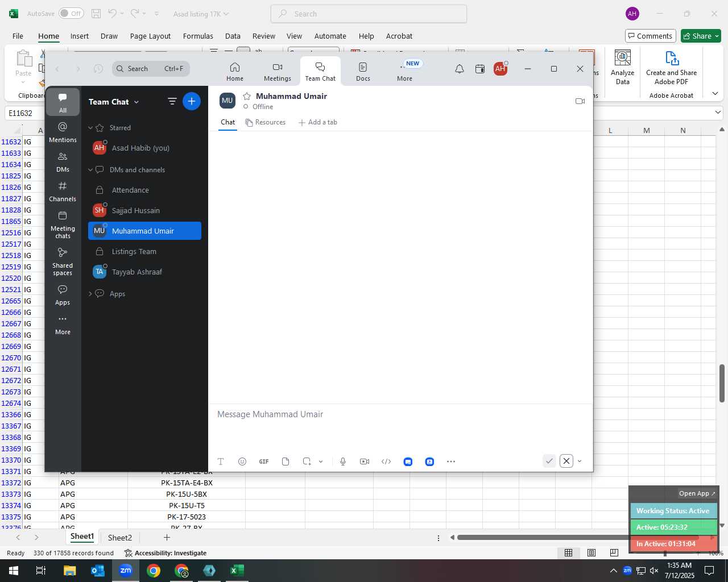The image size is (728, 582).
Task: Open screenshot options dropdown arrow
Action: 321,462
